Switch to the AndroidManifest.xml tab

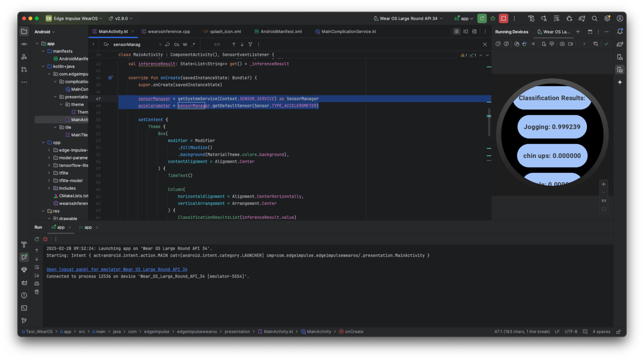point(281,31)
